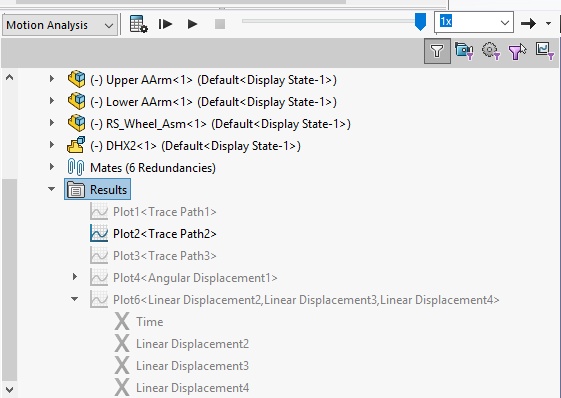Select Plot4<Angular Displacement1> label
The height and width of the screenshot is (398, 561).
(x=195, y=278)
